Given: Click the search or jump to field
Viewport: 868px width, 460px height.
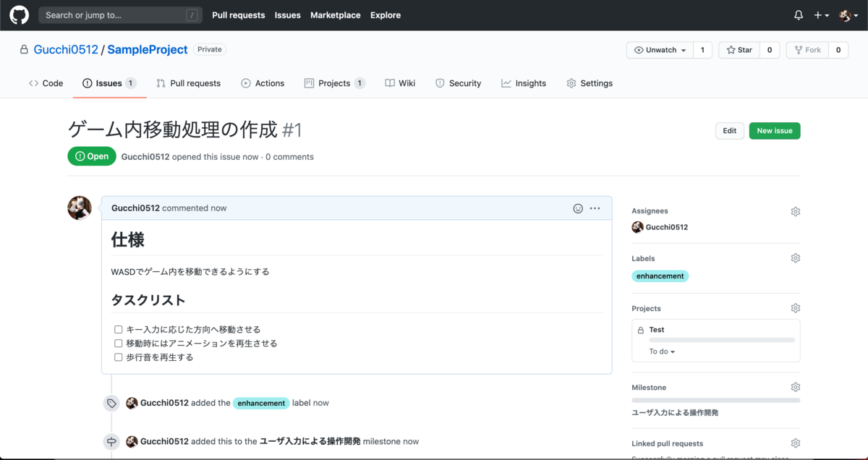Looking at the screenshot, I should click(x=120, y=14).
